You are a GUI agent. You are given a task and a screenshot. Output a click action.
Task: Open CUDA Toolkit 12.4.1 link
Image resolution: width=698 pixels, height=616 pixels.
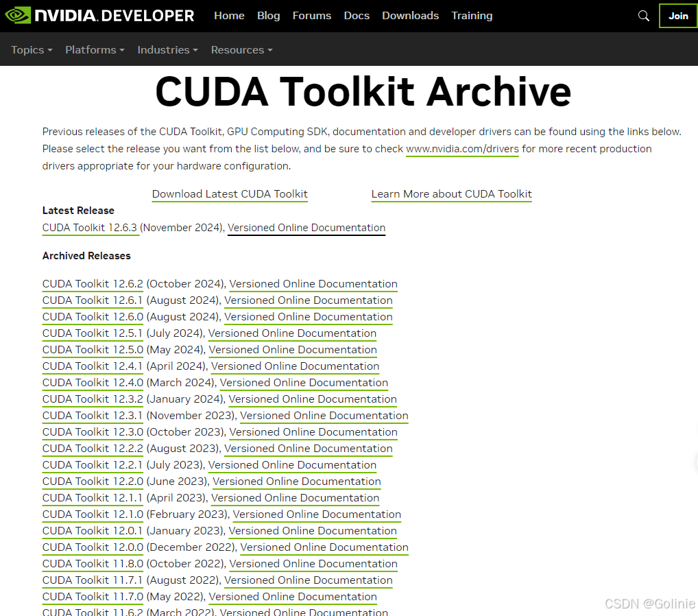(x=93, y=366)
